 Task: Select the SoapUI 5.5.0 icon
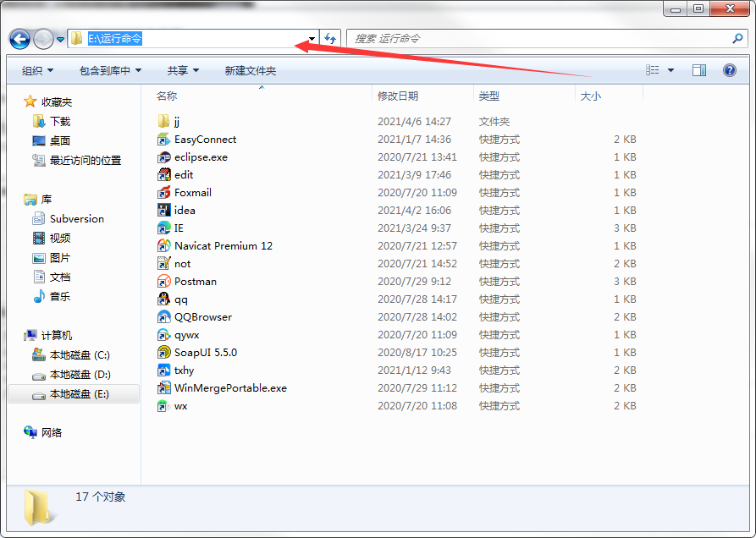[x=164, y=353]
